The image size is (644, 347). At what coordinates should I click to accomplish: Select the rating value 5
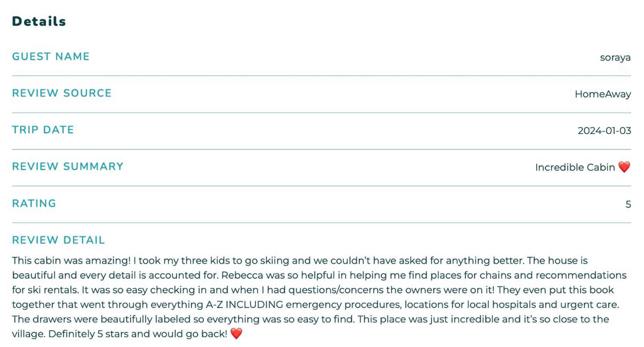(628, 204)
